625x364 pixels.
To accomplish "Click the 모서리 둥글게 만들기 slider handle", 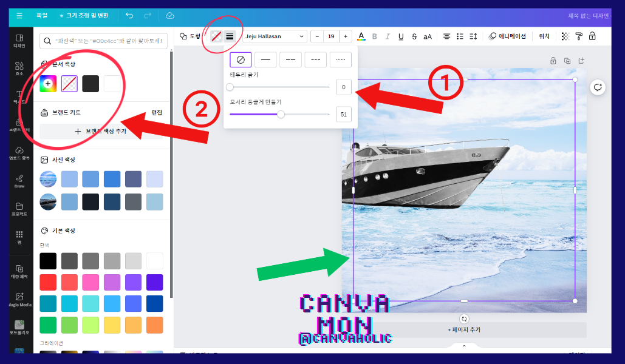I will coord(281,114).
